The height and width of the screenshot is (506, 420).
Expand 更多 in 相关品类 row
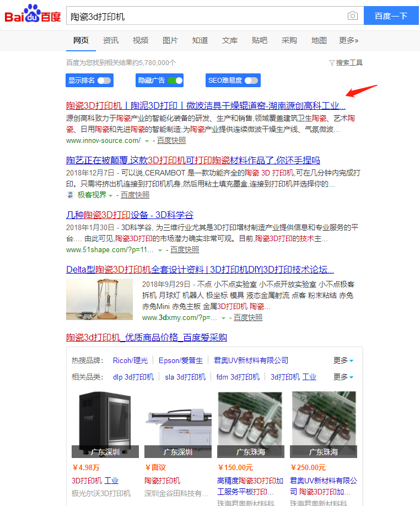[x=343, y=376]
